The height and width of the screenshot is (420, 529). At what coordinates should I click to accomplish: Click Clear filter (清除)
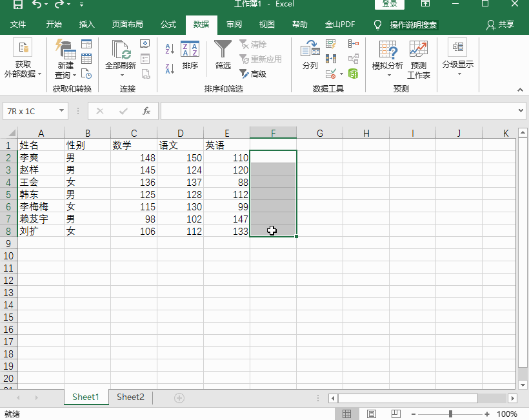pyautogui.click(x=253, y=44)
